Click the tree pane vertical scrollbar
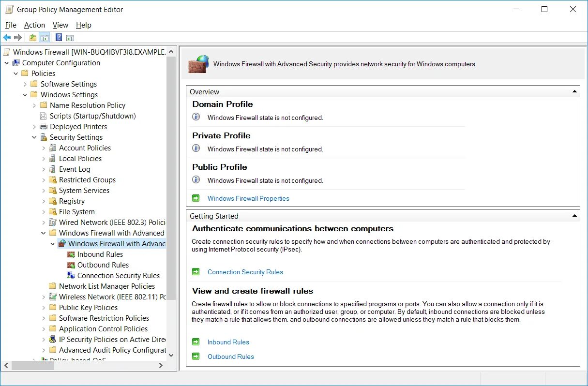Screen dimensions: 588x386 click(x=171, y=203)
